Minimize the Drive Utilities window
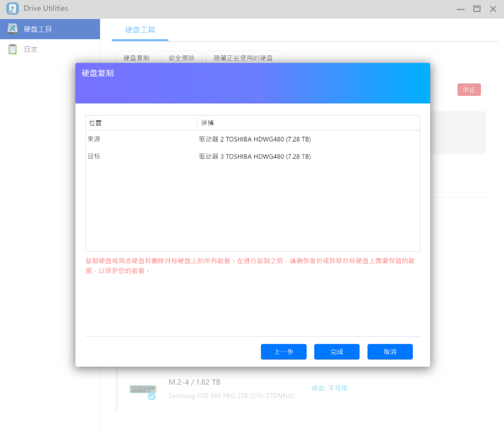 pyautogui.click(x=460, y=9)
